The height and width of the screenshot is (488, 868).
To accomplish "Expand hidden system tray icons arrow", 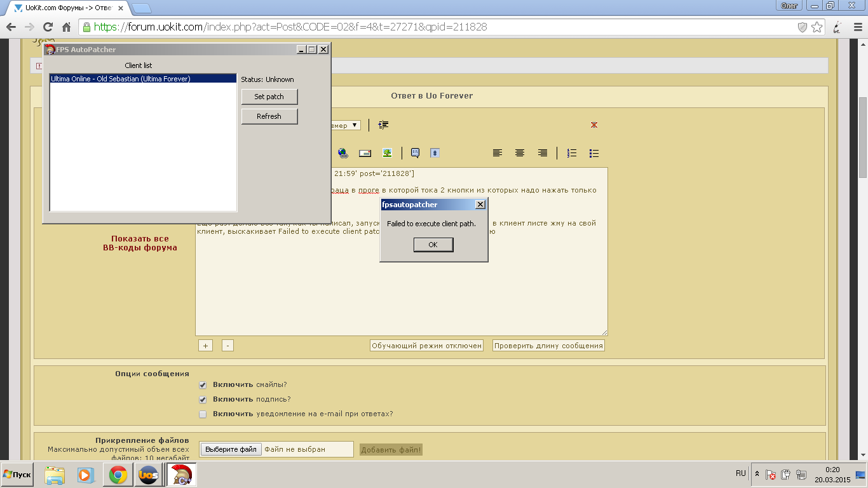I will click(x=757, y=474).
